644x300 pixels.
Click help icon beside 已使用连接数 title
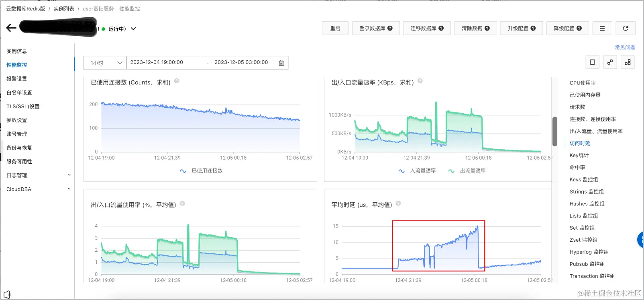click(177, 81)
